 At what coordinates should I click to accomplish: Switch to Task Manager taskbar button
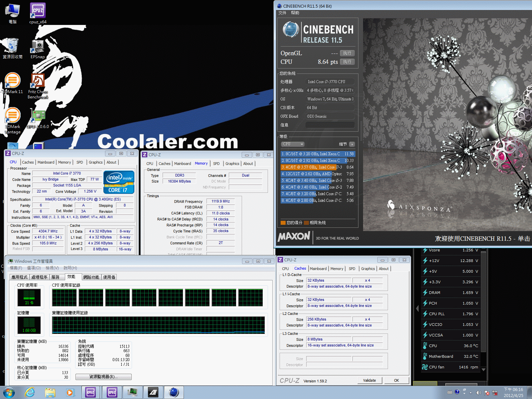click(132, 392)
